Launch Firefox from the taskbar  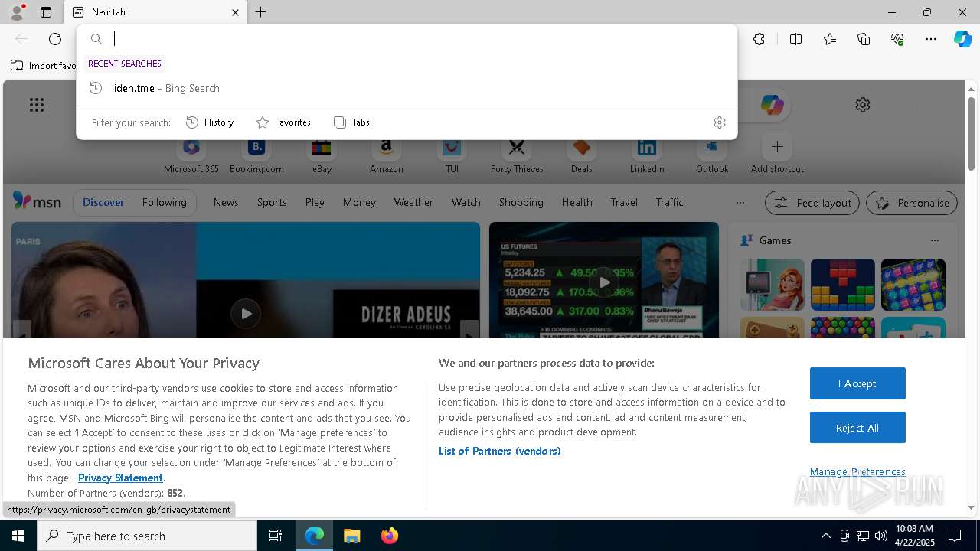(x=389, y=536)
